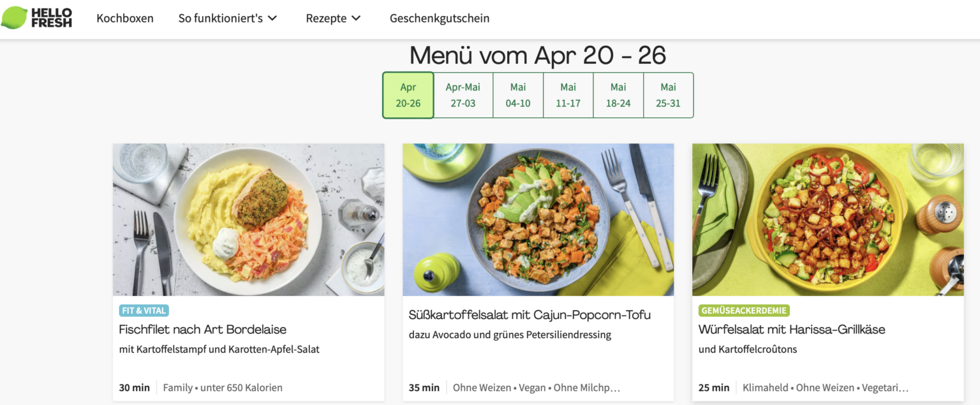980x405 pixels.
Task: Click the 'Süßkartoffelsalat mit Cajun-Popcorn-Tofu' title
Action: [x=529, y=315]
